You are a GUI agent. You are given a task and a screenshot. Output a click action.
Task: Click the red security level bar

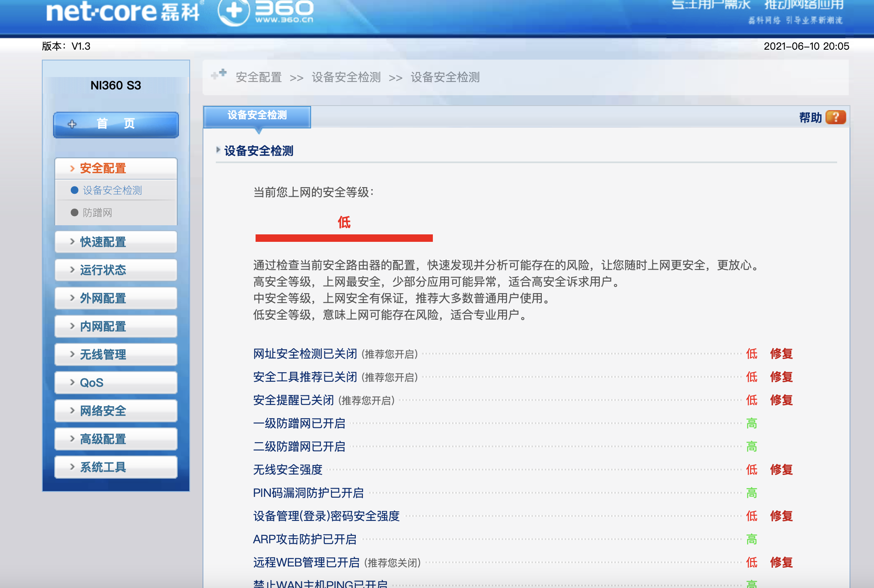344,238
